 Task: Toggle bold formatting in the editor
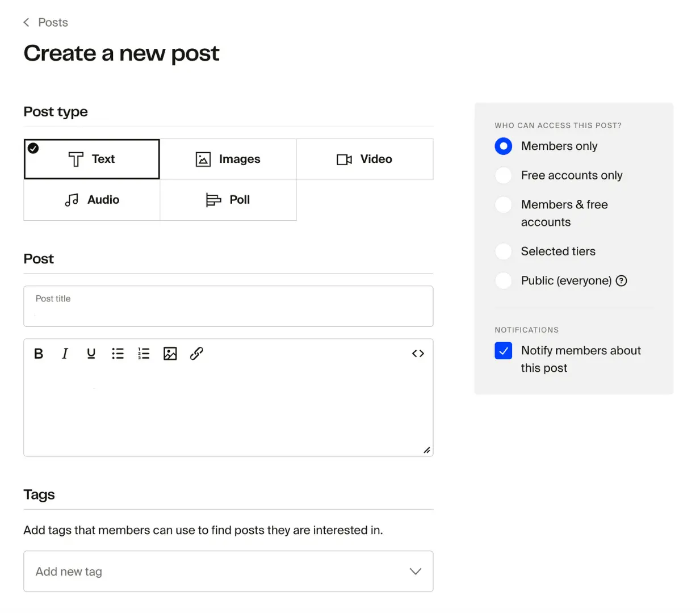tap(38, 353)
